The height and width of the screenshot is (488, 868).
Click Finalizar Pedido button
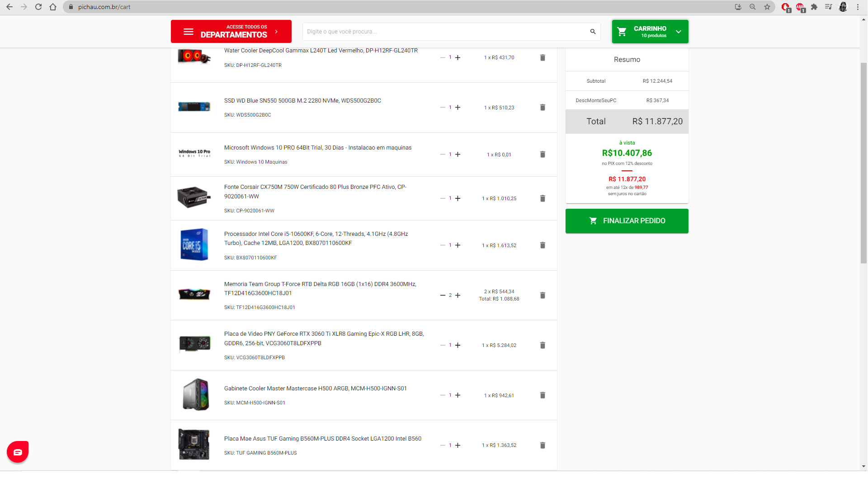click(627, 221)
